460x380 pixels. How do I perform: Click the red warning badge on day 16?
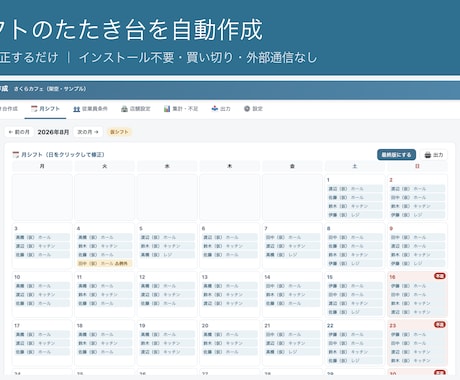pyautogui.click(x=440, y=276)
